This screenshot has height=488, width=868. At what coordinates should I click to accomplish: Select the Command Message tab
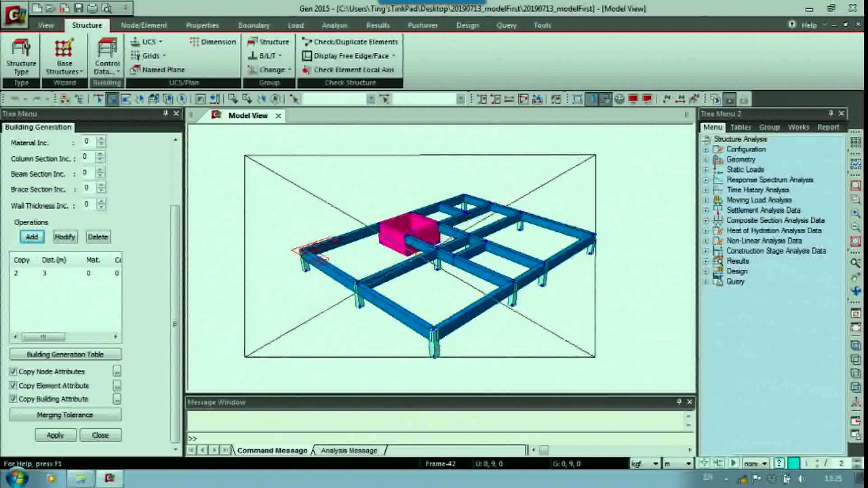pos(272,450)
